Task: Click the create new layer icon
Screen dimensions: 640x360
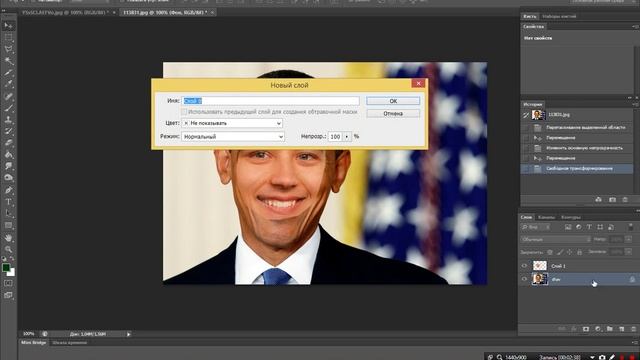Action: pos(621,329)
